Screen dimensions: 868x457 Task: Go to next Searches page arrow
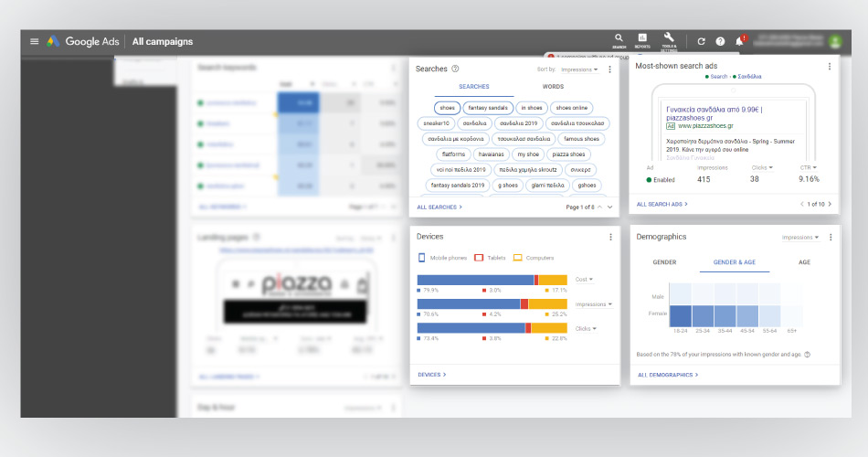click(x=610, y=207)
